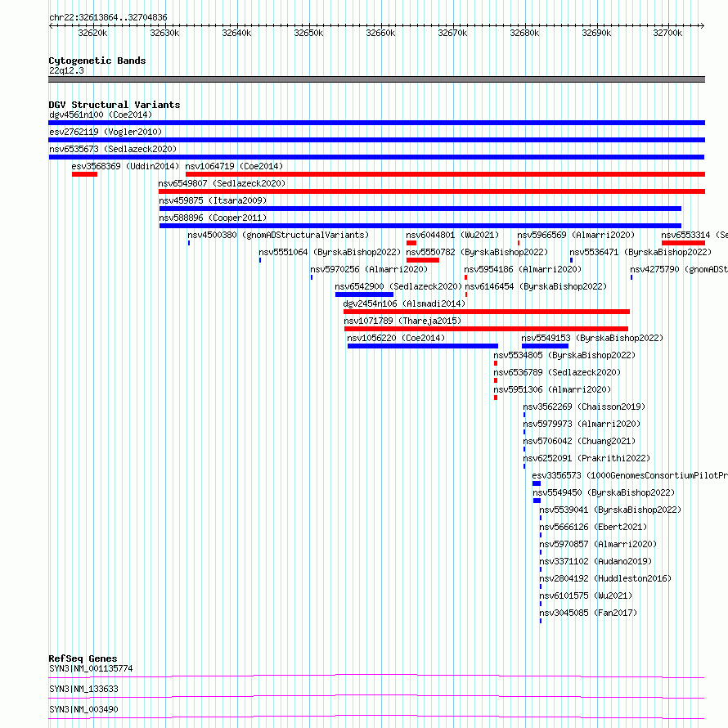This screenshot has width=728, height=728.
Task: Open nsv1064719 (Coe2014) variant label
Action: tap(234, 166)
